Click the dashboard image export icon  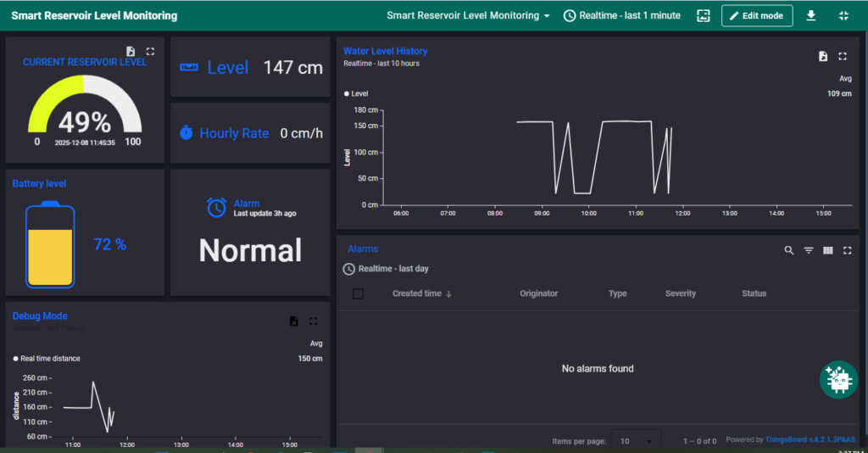[703, 15]
